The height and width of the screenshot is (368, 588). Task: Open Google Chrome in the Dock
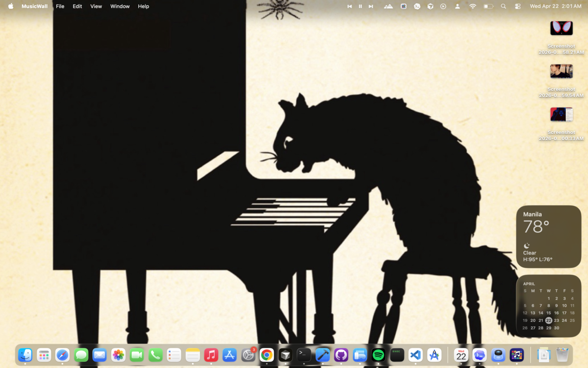[x=266, y=355]
